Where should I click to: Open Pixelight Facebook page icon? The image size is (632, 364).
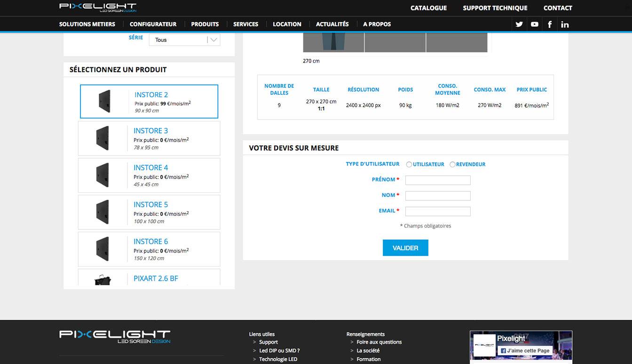[x=550, y=24]
